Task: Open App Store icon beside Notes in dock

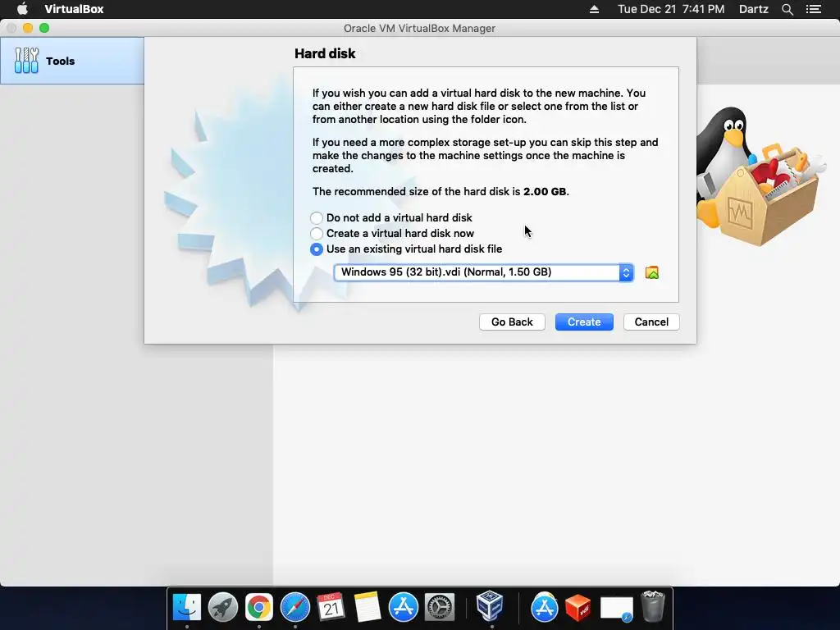Action: [x=404, y=607]
